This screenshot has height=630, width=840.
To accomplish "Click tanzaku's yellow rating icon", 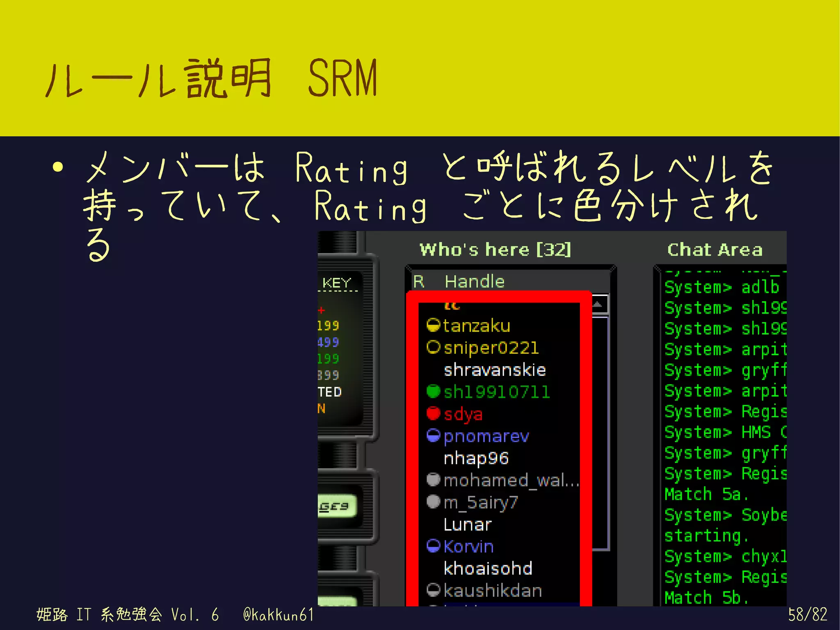I will (433, 325).
